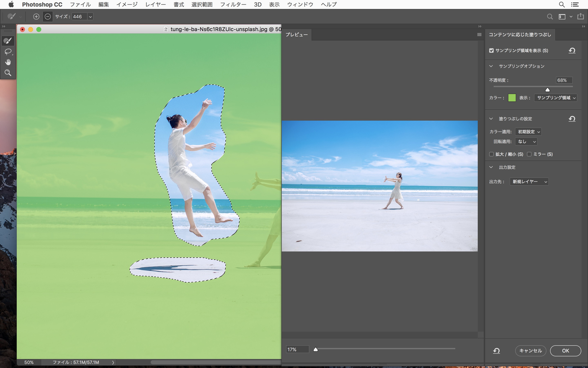Collapse the fill panel double-arrow icon

coord(583,26)
